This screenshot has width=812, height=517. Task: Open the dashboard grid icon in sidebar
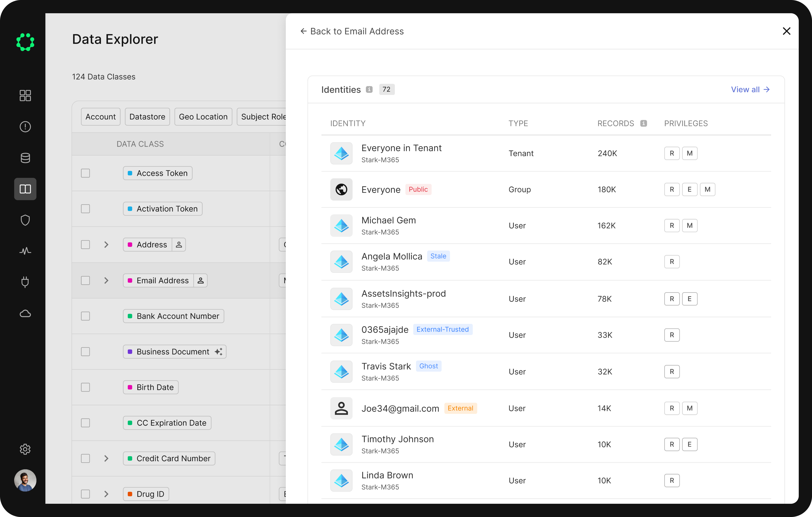coord(25,95)
